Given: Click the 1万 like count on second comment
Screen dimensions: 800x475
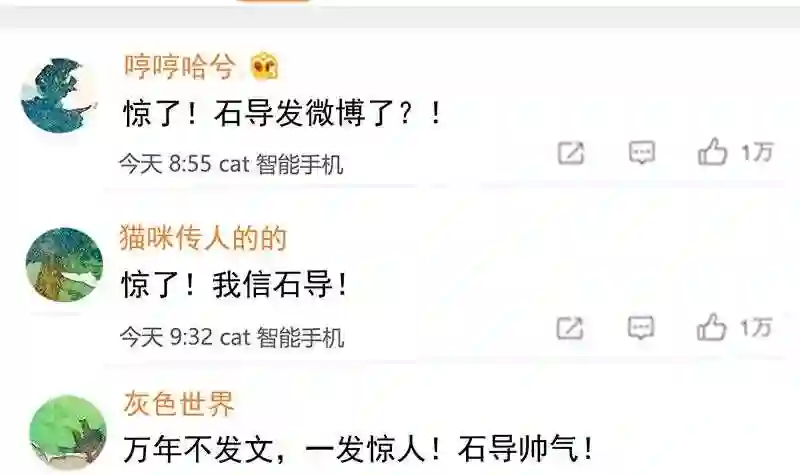Looking at the screenshot, I should point(756,327).
